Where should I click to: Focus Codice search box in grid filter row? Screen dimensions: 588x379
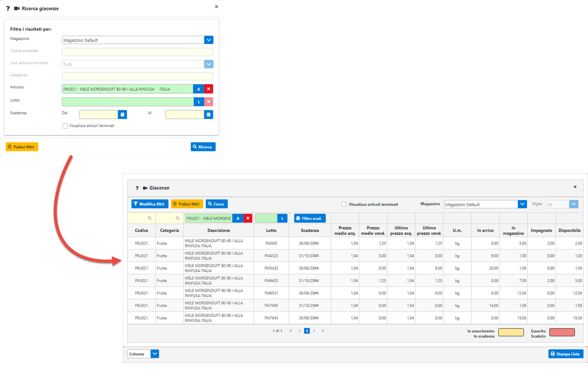coord(141,218)
